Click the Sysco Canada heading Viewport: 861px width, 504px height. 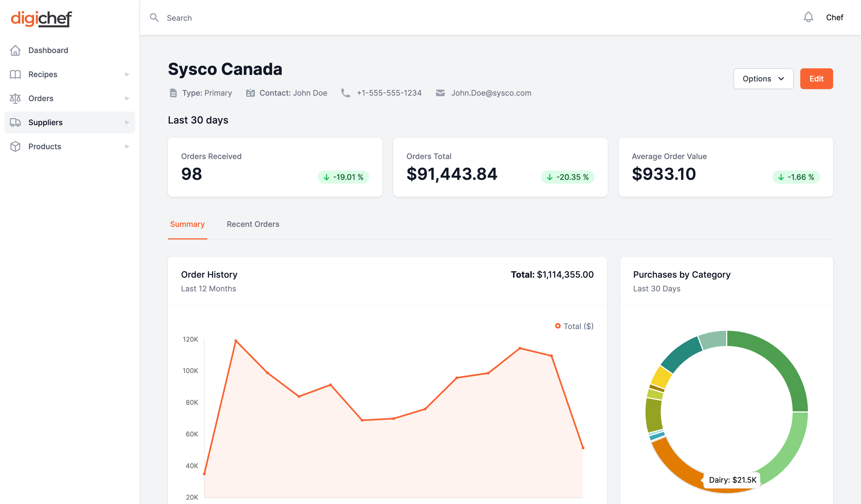(x=225, y=69)
